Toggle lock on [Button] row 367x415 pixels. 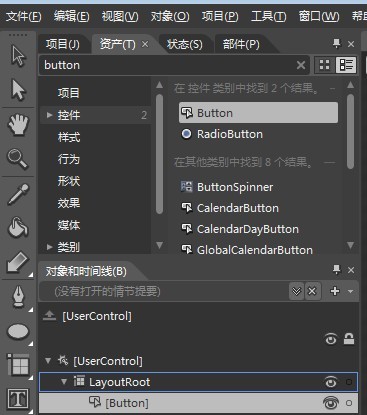[349, 403]
